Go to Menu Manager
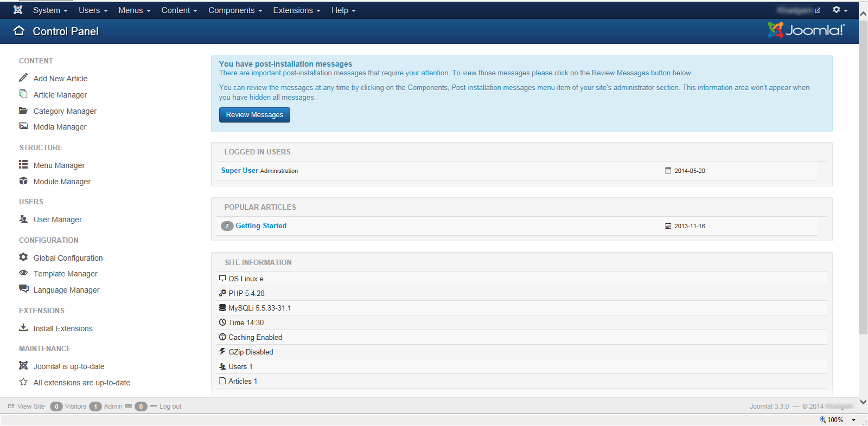Screen dimensions: 868x426 tap(59, 165)
